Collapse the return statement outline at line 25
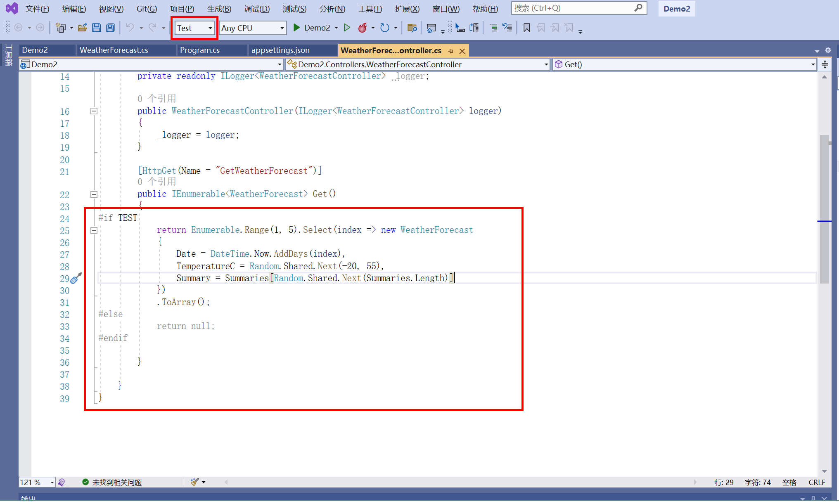This screenshot has width=839, height=504. [x=94, y=230]
